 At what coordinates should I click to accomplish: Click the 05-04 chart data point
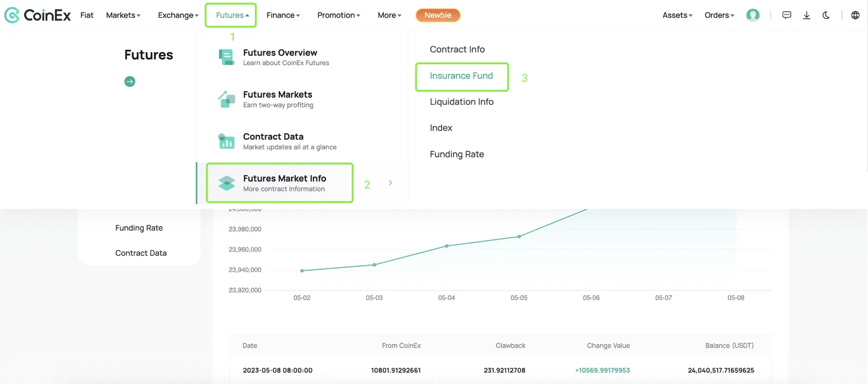pyautogui.click(x=446, y=246)
